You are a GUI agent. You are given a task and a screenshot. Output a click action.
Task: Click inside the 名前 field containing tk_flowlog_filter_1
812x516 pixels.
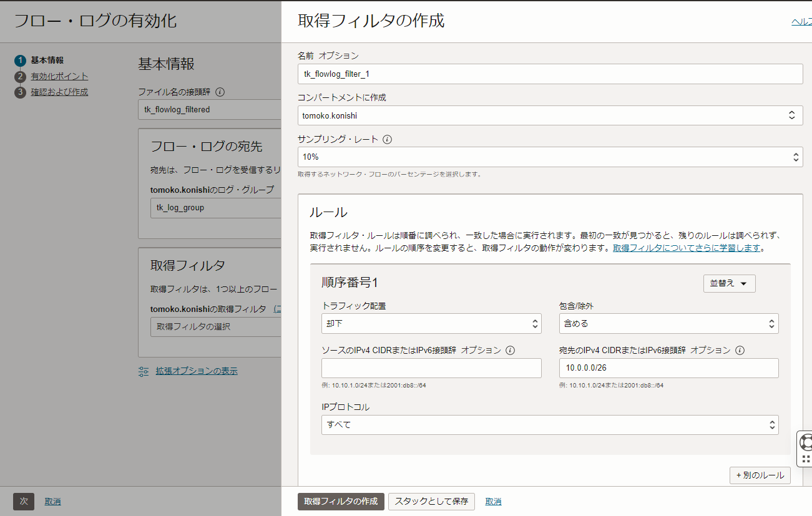point(549,74)
